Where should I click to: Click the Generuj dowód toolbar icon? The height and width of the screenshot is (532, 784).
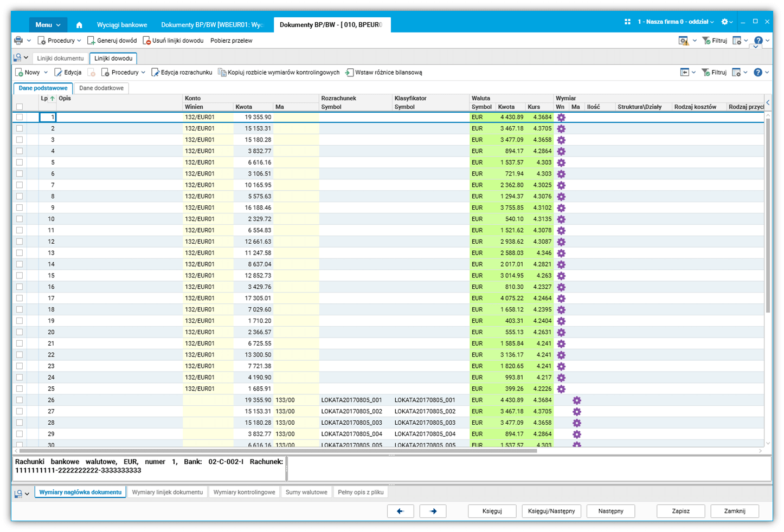point(91,41)
